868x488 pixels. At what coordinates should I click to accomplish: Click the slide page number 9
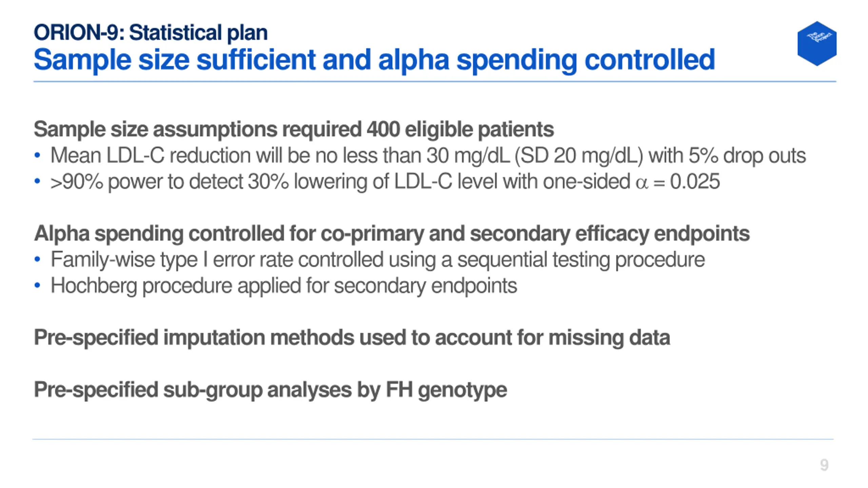tap(824, 465)
